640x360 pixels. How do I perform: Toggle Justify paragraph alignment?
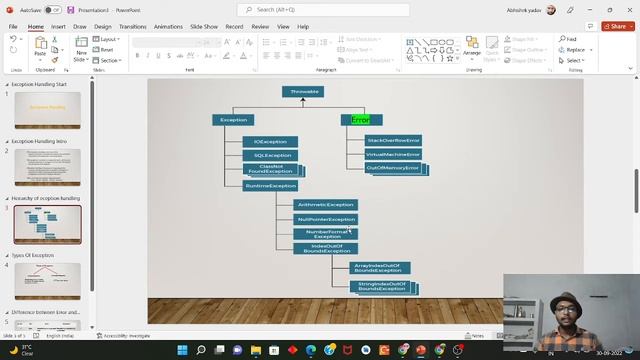pyautogui.click(x=298, y=56)
